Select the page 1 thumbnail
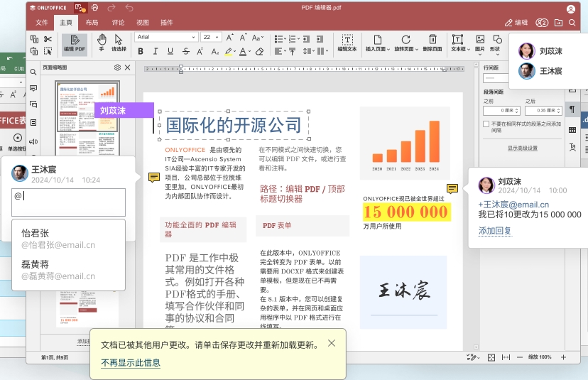 click(87, 106)
